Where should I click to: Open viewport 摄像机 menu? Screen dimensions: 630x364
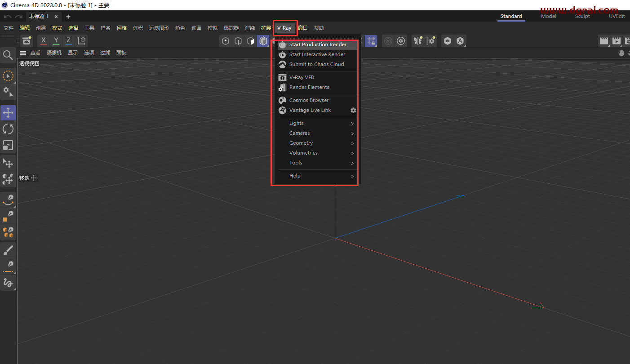[x=54, y=53]
